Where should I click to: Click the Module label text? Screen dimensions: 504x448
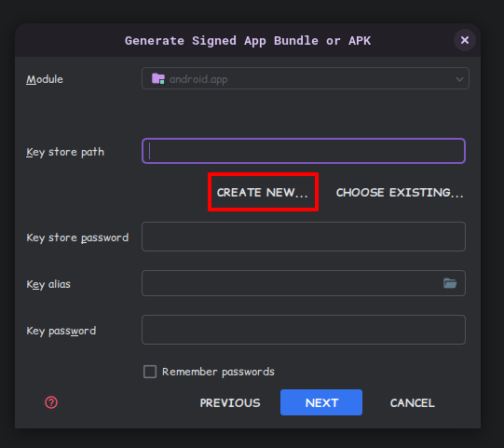[x=45, y=79]
